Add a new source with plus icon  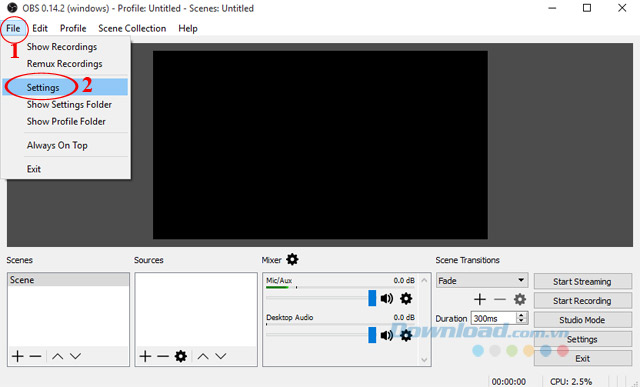(x=145, y=356)
